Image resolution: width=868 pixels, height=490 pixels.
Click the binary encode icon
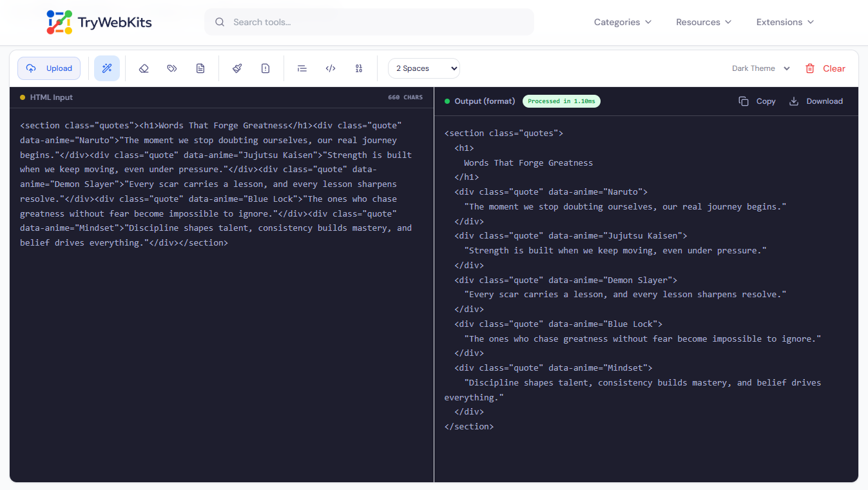coord(359,68)
